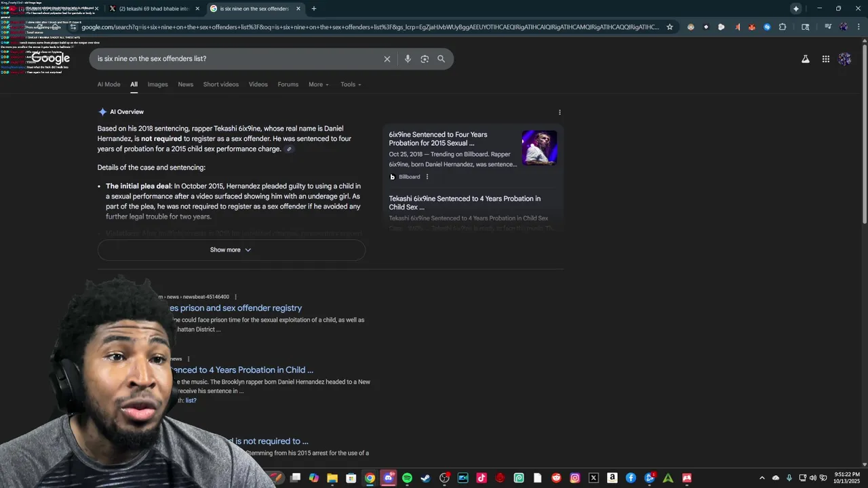Close the six nine search browser tab
The image size is (868, 488).
298,9
